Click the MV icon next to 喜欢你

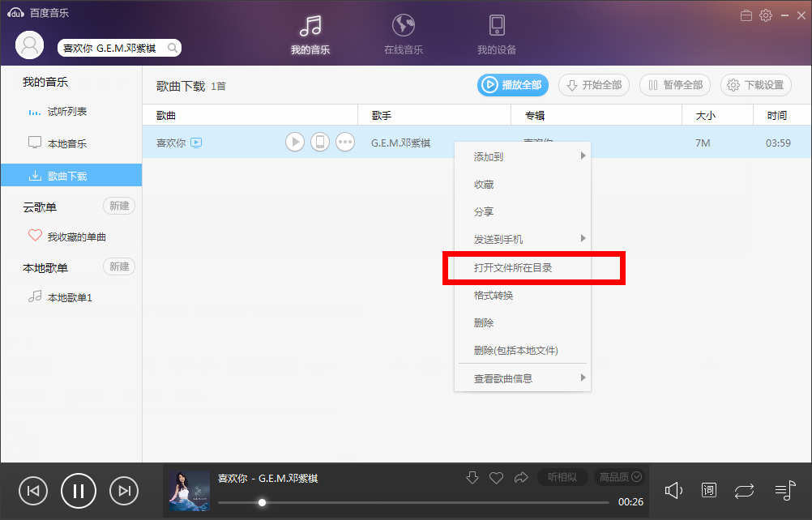[x=196, y=143]
